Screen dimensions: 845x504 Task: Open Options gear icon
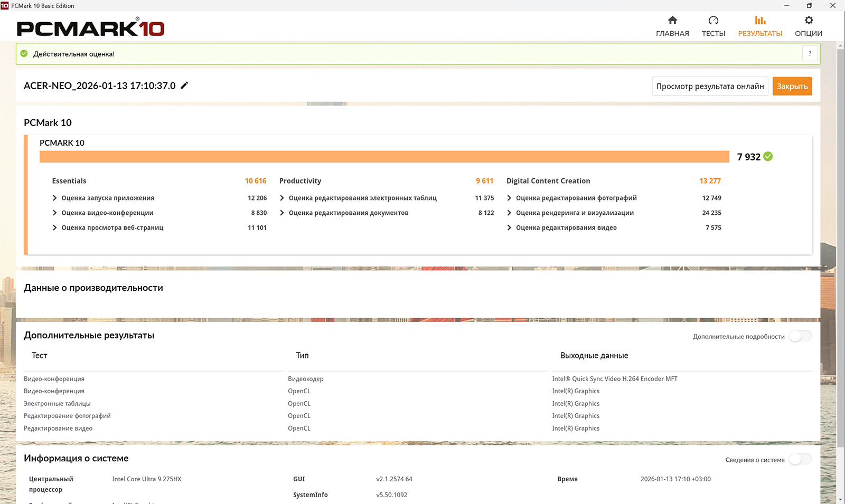click(x=808, y=21)
